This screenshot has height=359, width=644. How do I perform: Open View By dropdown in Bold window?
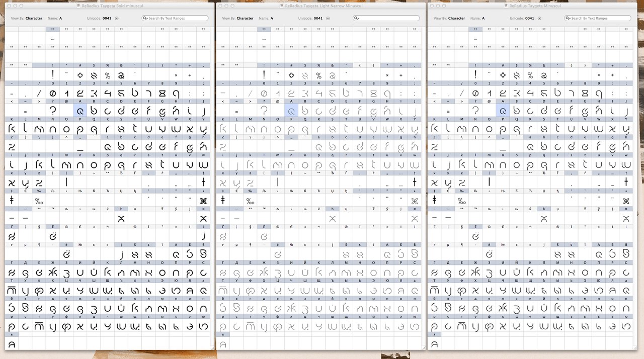[x=34, y=18]
